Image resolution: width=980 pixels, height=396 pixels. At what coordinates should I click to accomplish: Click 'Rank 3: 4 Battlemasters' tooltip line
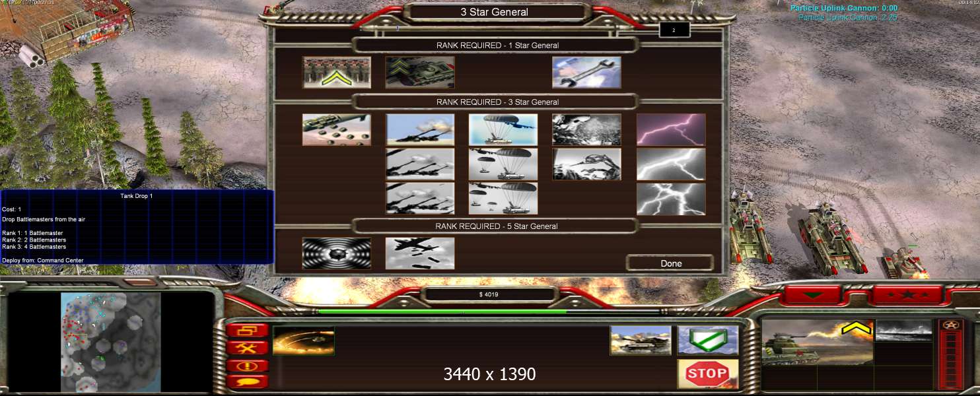34,246
